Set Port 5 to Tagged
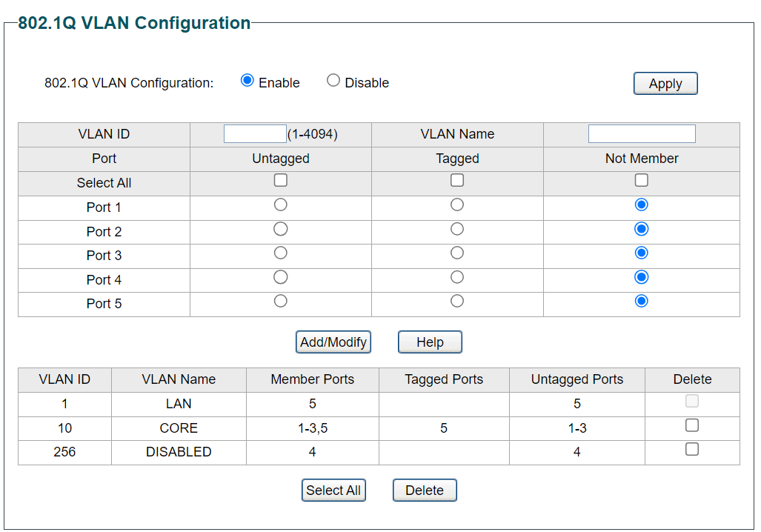This screenshot has width=761, height=532. pyautogui.click(x=457, y=301)
